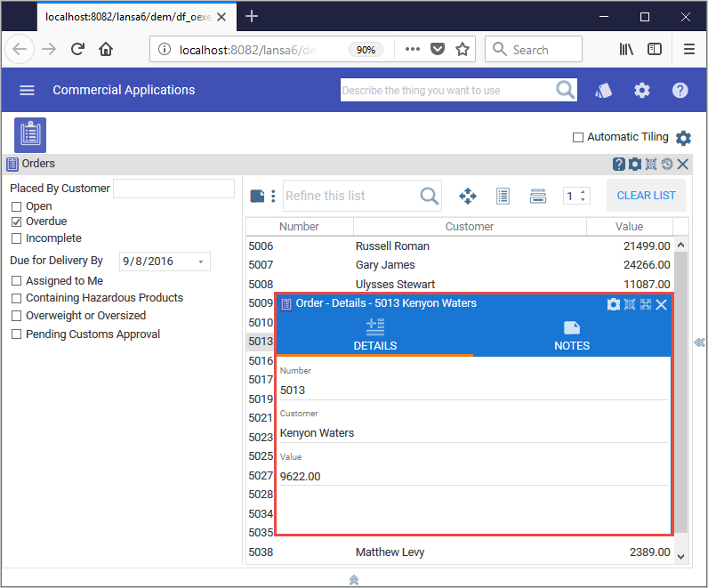
Task: Open the hamburger navigation menu
Action: coord(27,90)
